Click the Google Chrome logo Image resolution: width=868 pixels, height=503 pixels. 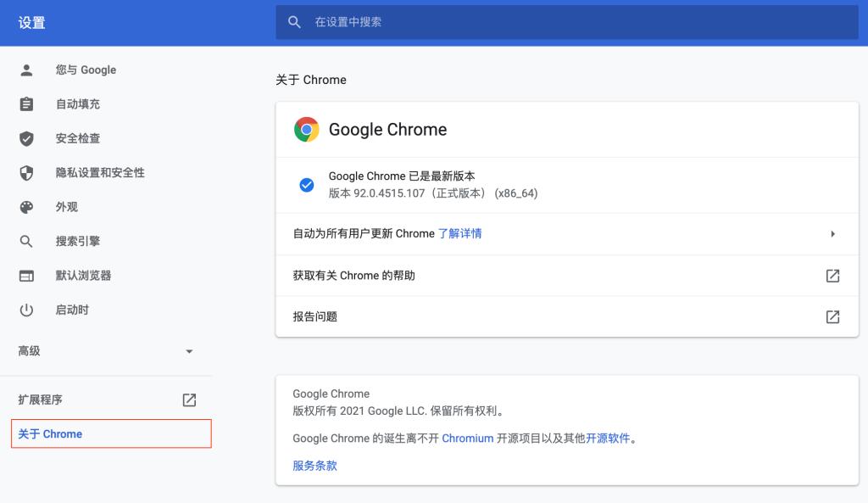[306, 130]
